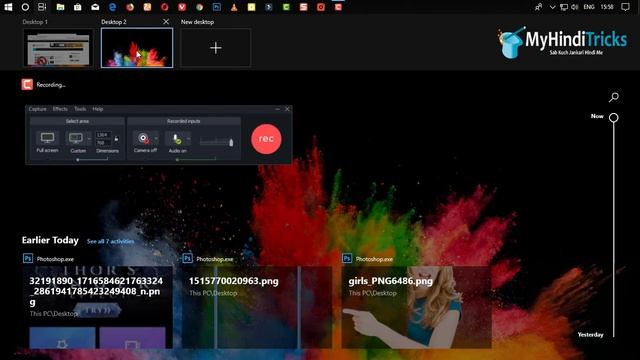Launch Opera from the taskbar
Screen dimensions: 640x360
164,7
